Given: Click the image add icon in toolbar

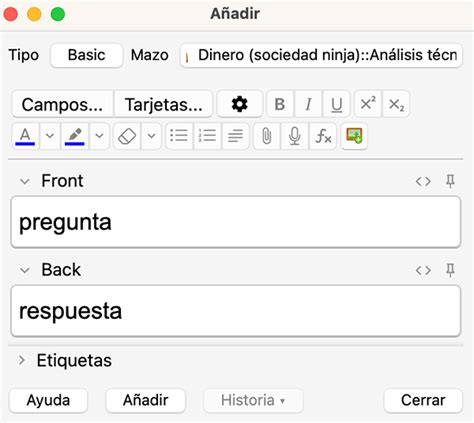Looking at the screenshot, I should [354, 136].
